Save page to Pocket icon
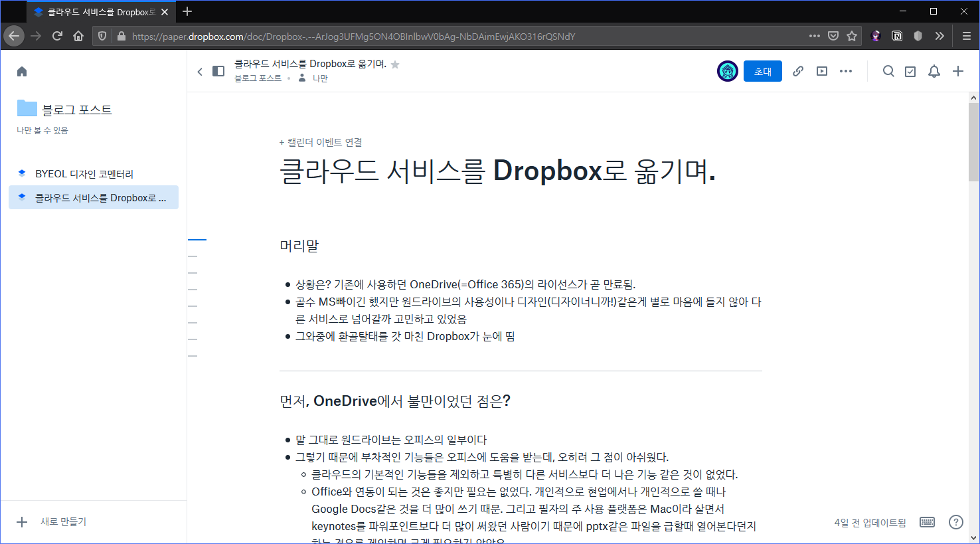 tap(833, 36)
